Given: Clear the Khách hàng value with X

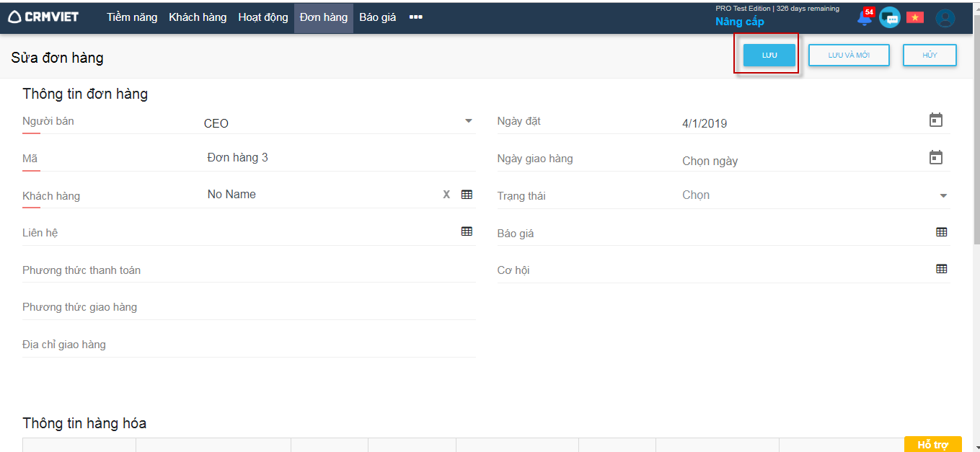Looking at the screenshot, I should pos(446,195).
